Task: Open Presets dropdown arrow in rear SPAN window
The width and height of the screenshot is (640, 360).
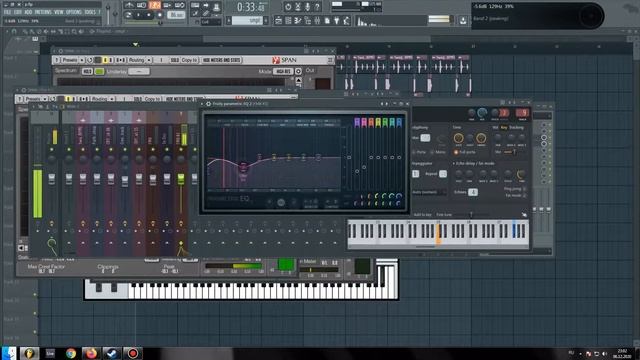Action: (x=45, y=99)
